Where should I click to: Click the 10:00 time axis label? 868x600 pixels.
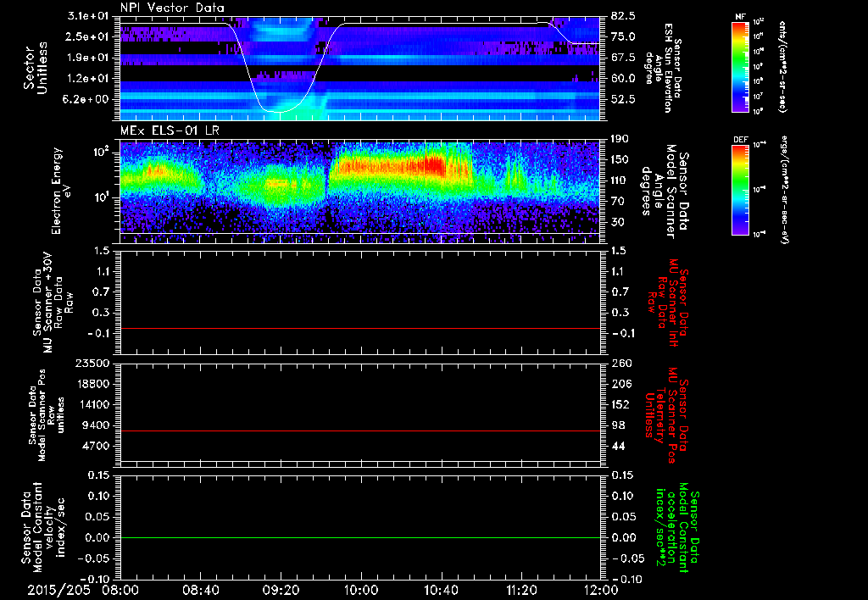pyautogui.click(x=361, y=591)
